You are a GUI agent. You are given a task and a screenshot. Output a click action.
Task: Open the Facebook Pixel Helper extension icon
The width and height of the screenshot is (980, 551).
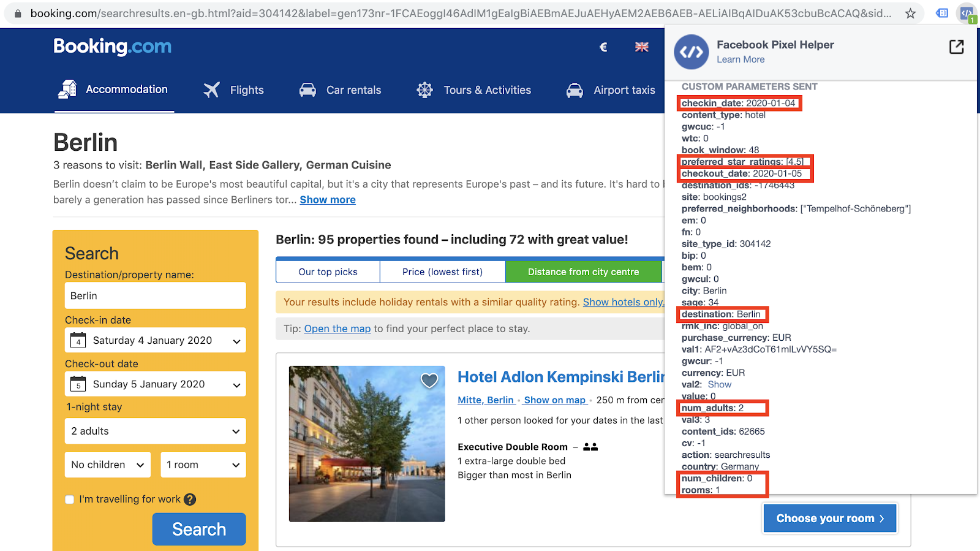point(967,13)
